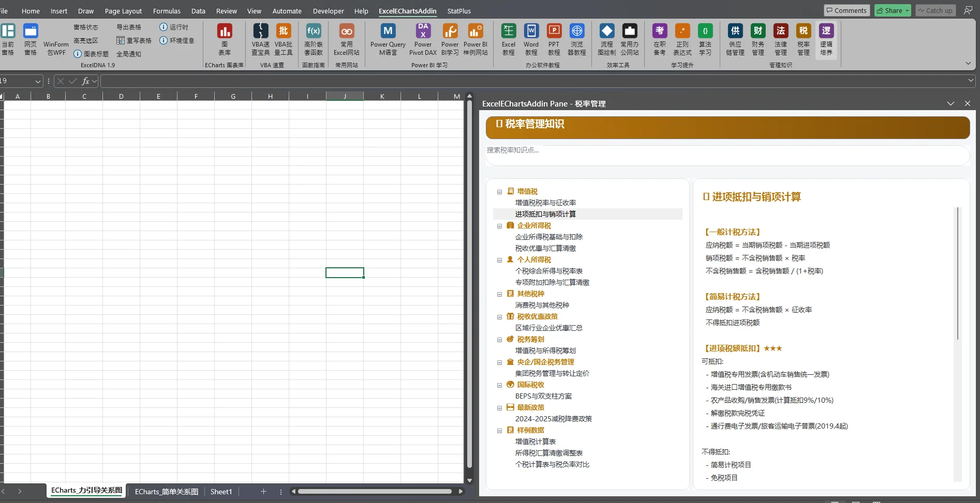Collapse the 增值税 tree node
This screenshot has width=980, height=503.
coord(499,192)
